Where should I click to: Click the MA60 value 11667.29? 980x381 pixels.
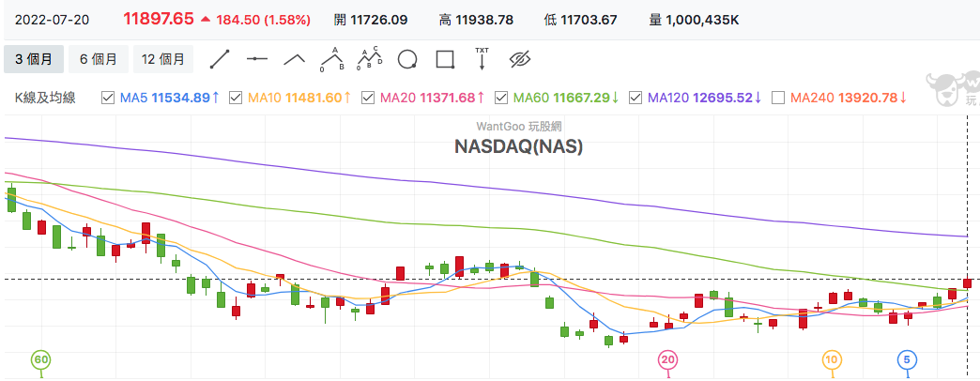[x=581, y=98]
